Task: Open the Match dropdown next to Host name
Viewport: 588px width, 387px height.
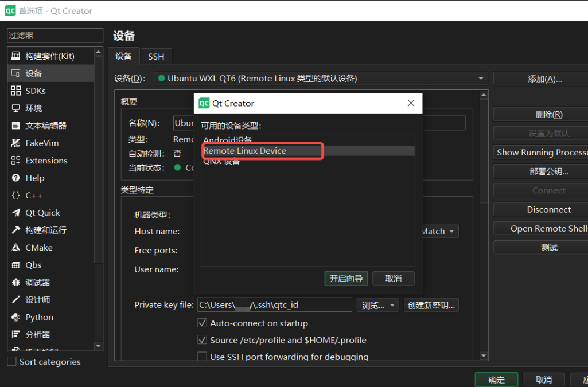Action: (440, 231)
